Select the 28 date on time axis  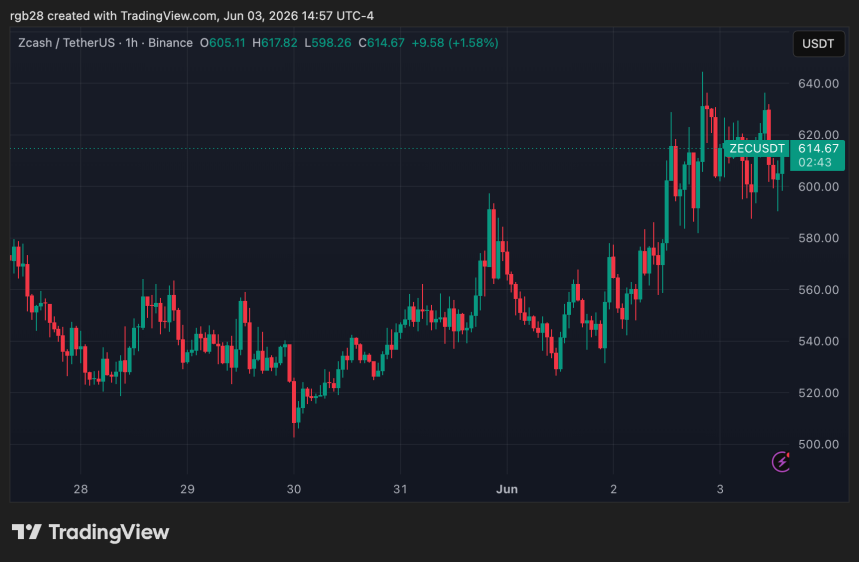[81, 489]
